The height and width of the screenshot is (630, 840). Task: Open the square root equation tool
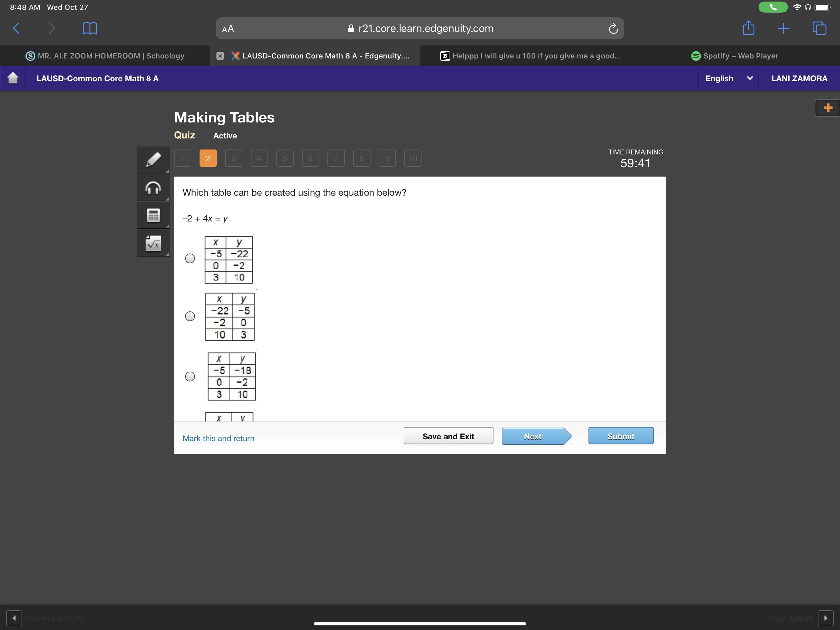pyautogui.click(x=153, y=243)
